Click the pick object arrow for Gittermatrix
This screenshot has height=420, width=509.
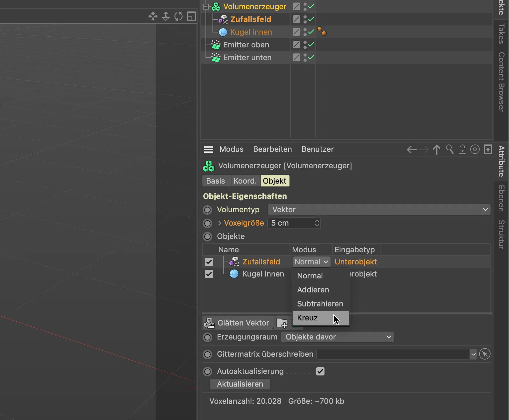pyautogui.click(x=485, y=354)
